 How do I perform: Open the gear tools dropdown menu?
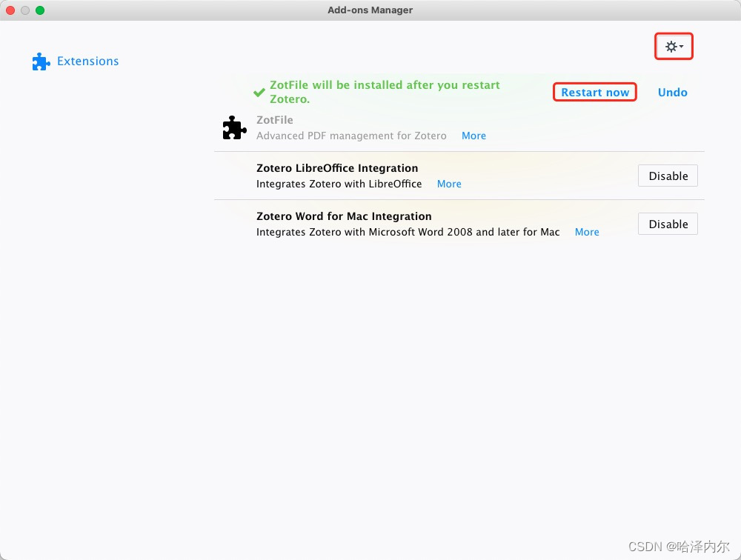point(674,47)
